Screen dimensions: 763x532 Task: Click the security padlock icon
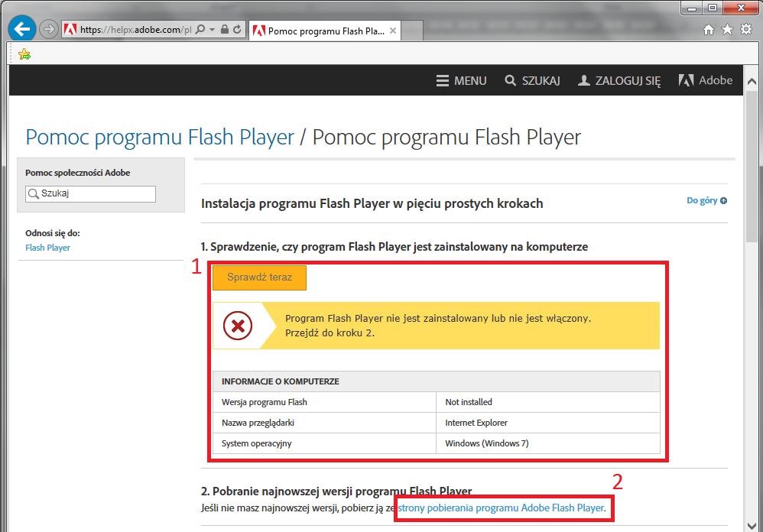(x=224, y=29)
